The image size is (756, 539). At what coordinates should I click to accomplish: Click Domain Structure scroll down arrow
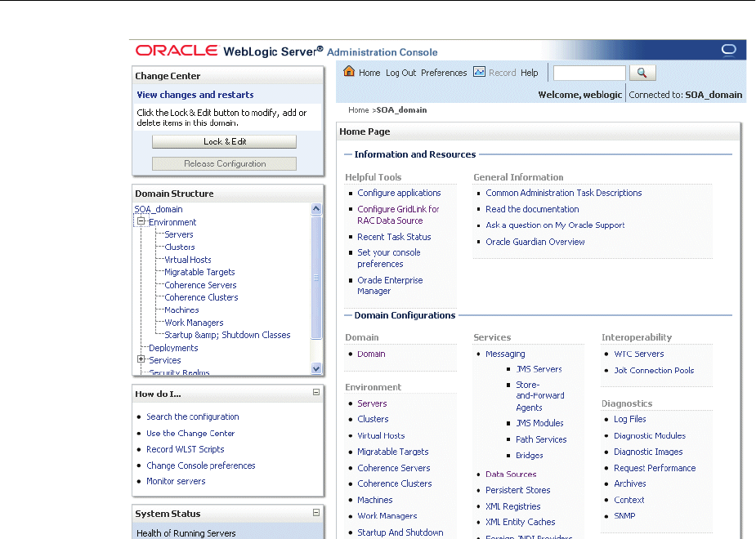[316, 368]
